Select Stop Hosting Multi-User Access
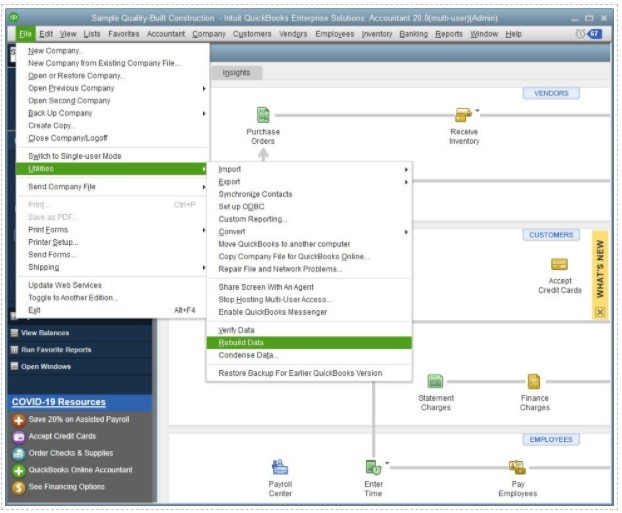The height and width of the screenshot is (513, 622). click(x=309, y=300)
